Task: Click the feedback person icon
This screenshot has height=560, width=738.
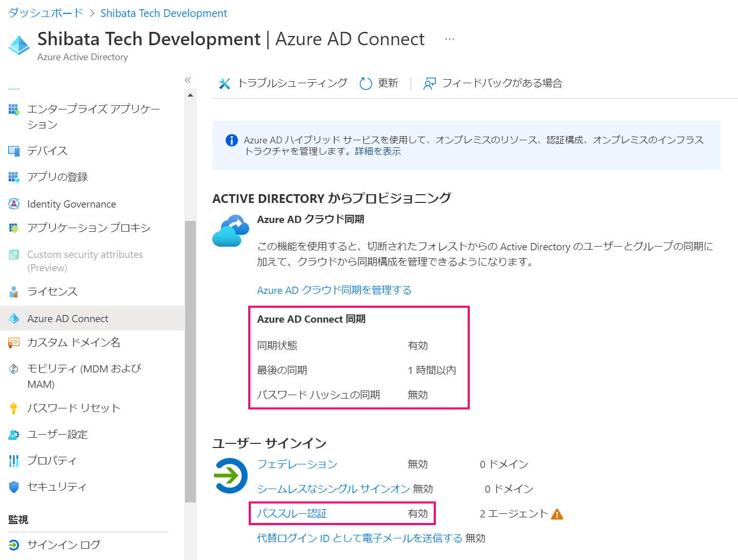Action: tap(429, 83)
